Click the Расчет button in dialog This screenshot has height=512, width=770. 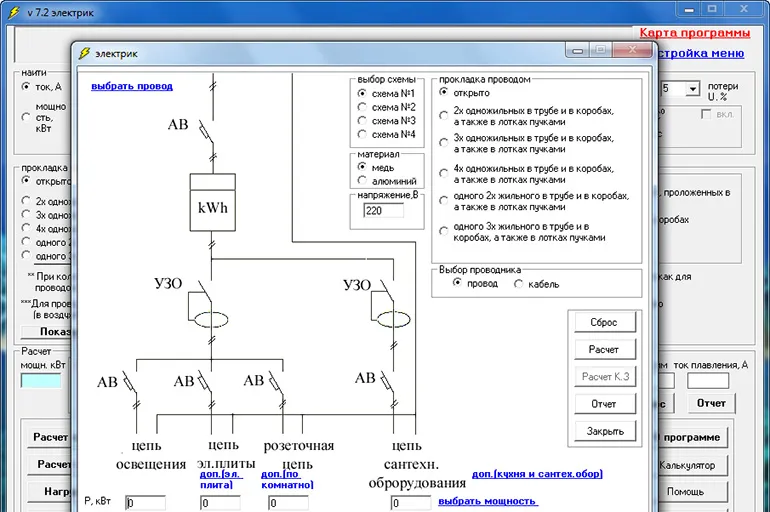coord(605,350)
